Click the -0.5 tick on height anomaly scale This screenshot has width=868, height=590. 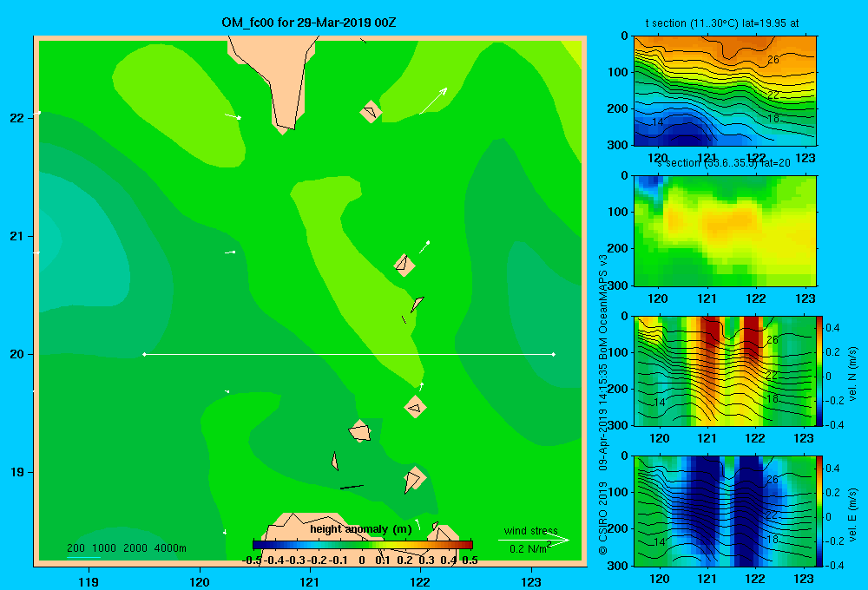coord(252,560)
